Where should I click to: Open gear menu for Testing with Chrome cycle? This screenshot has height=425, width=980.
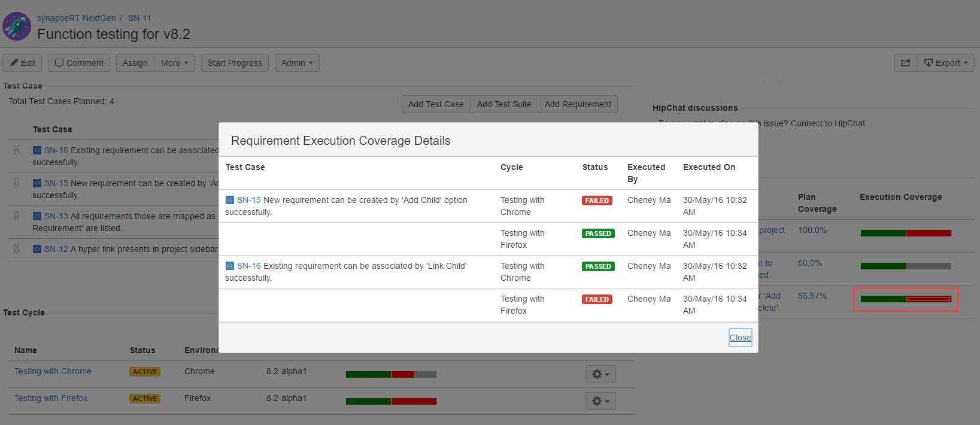click(600, 374)
